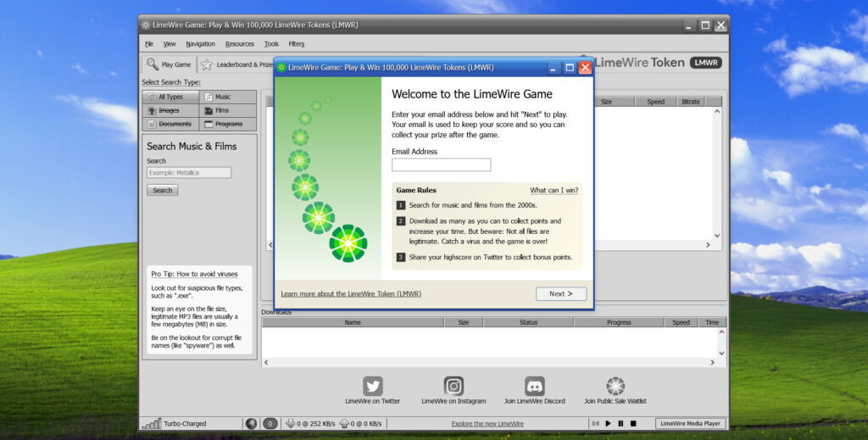Image resolution: width=868 pixels, height=440 pixels.
Task: Click the LimeWire on Instagram icon
Action: (453, 386)
